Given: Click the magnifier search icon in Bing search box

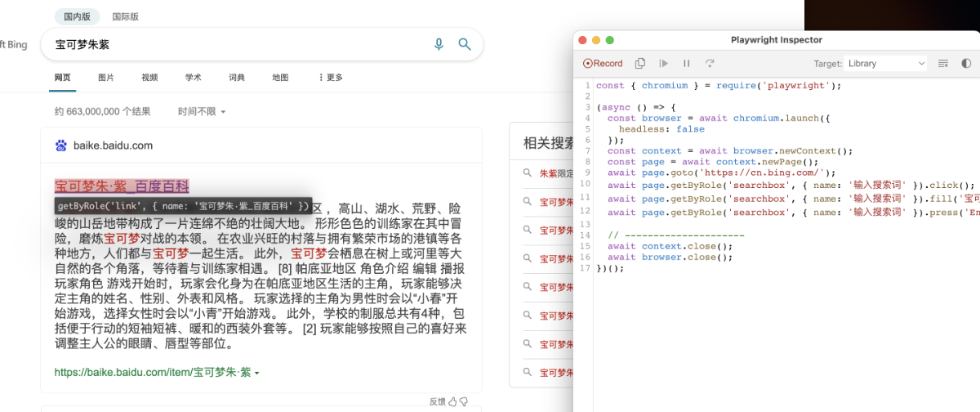Looking at the screenshot, I should pyautogui.click(x=465, y=44).
